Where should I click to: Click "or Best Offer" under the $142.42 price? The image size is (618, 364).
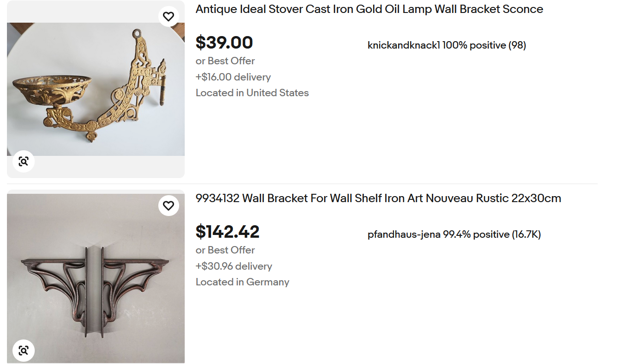225,250
